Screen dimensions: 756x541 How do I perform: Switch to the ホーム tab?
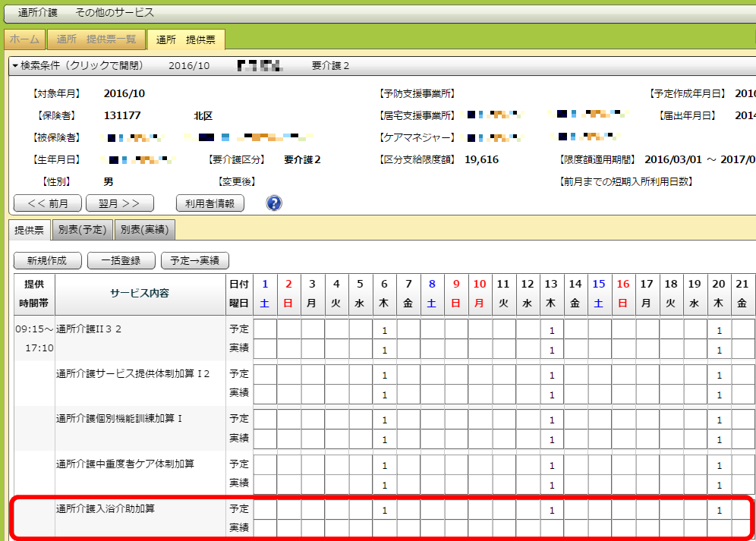(x=25, y=39)
